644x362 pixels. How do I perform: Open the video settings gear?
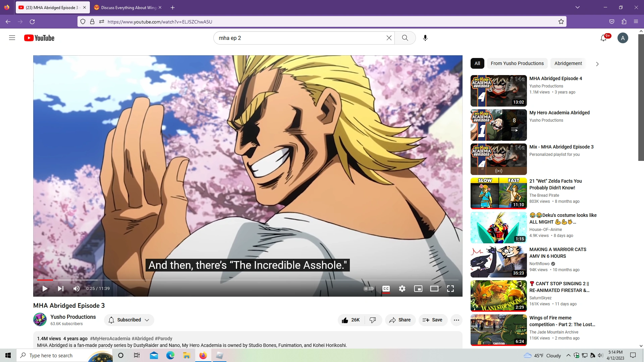coord(402,288)
